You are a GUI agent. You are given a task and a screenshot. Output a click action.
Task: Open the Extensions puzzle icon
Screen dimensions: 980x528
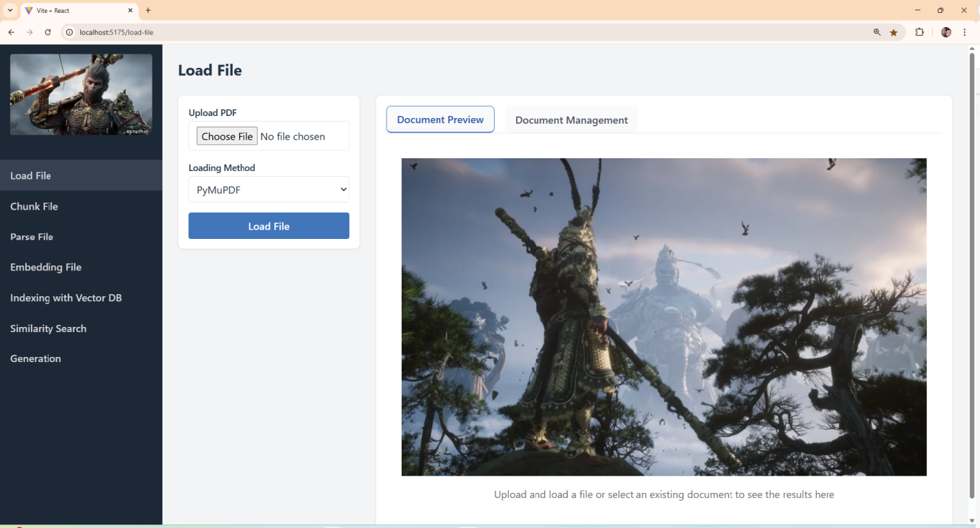pyautogui.click(x=920, y=32)
